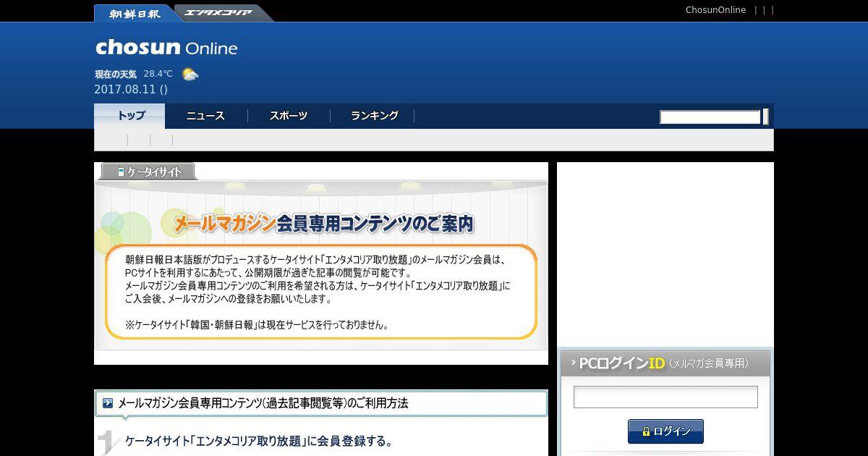Select the トップ navigation item

point(130,116)
